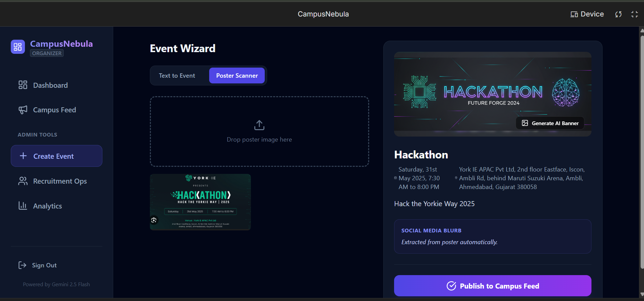Screen dimensions: 644x301
Task: Select the Poster Scanner tab
Action: coord(237,76)
